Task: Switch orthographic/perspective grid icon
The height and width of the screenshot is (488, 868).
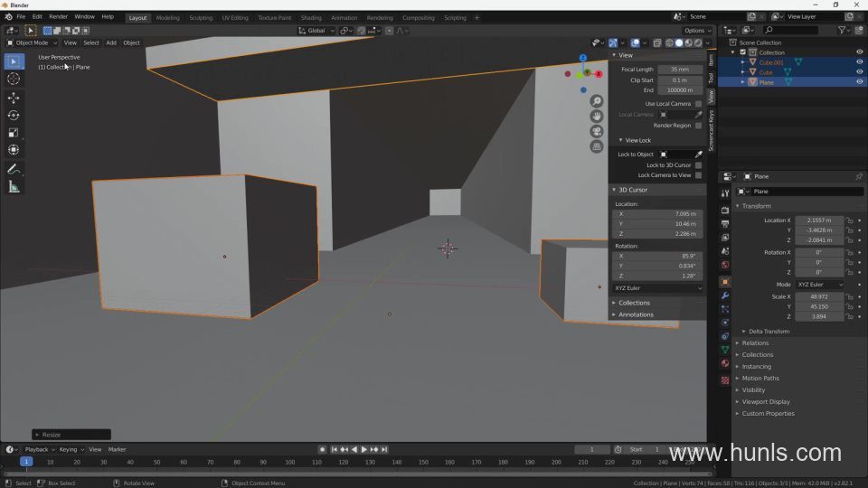Action: pyautogui.click(x=596, y=146)
